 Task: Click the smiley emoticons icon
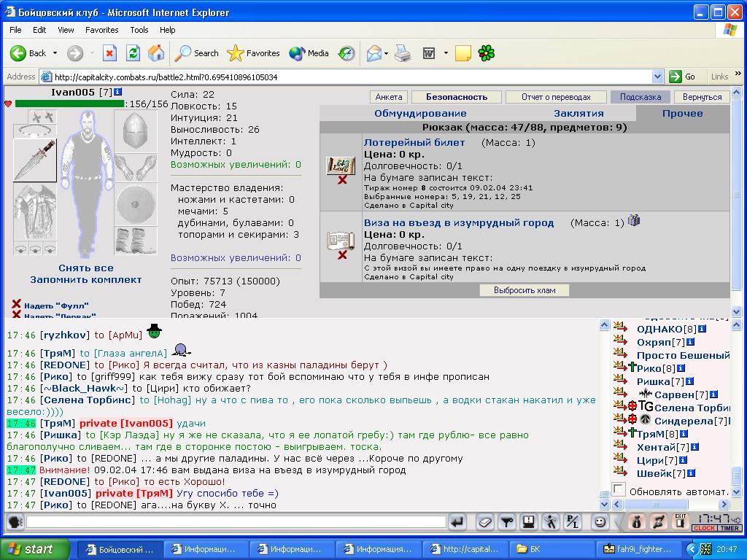pyautogui.click(x=600, y=522)
